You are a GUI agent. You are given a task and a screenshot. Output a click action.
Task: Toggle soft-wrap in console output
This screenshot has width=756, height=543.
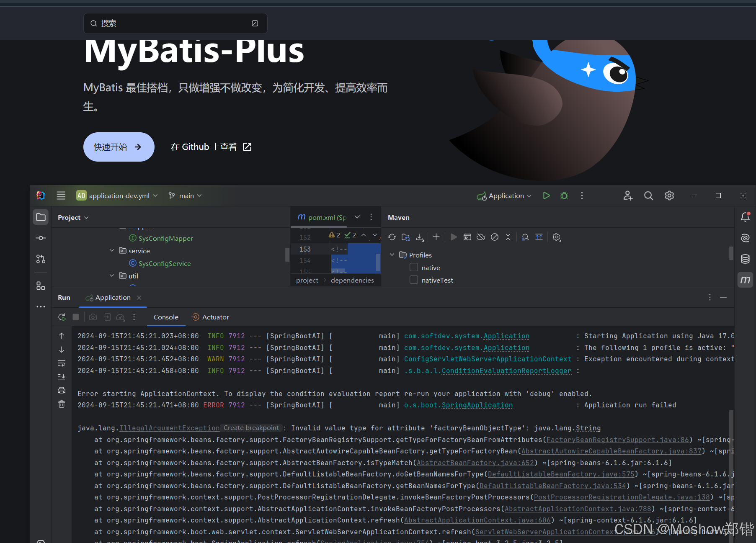(62, 363)
